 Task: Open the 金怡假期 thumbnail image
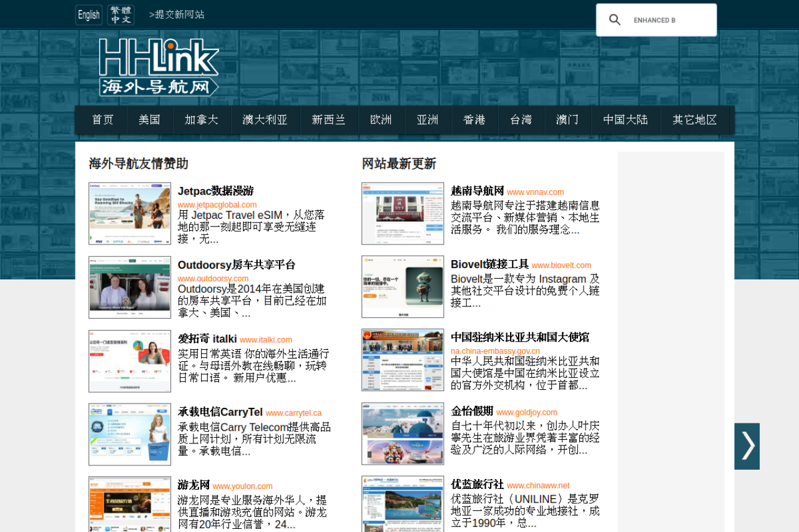pyautogui.click(x=403, y=433)
